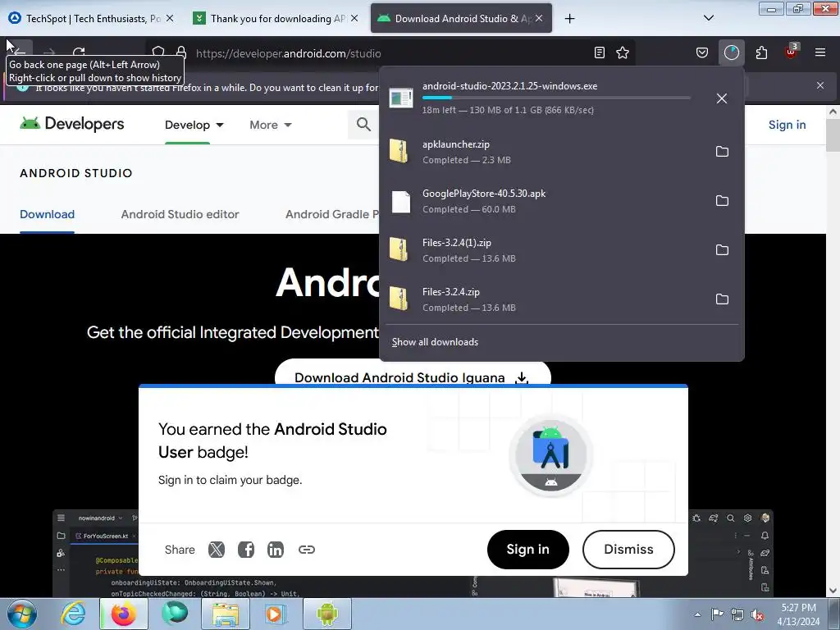This screenshot has height=630, width=840.
Task: Copy the badge share link icon
Action: point(307,550)
